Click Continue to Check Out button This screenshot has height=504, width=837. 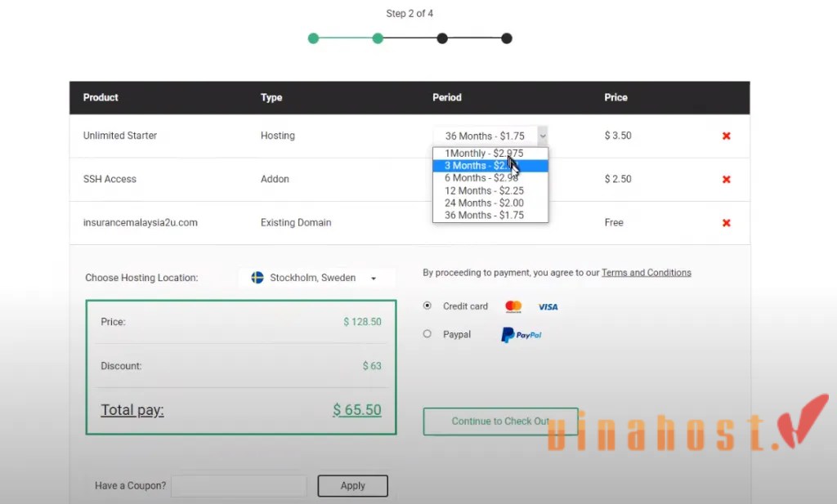(x=500, y=421)
